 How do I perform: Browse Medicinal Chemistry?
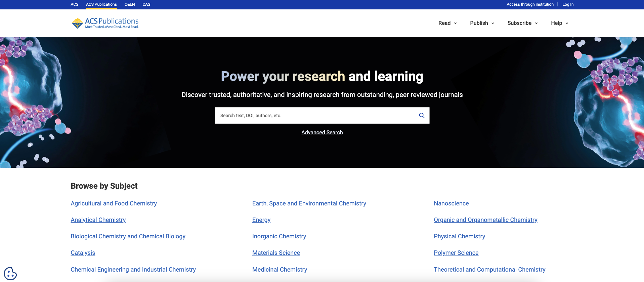point(280,270)
